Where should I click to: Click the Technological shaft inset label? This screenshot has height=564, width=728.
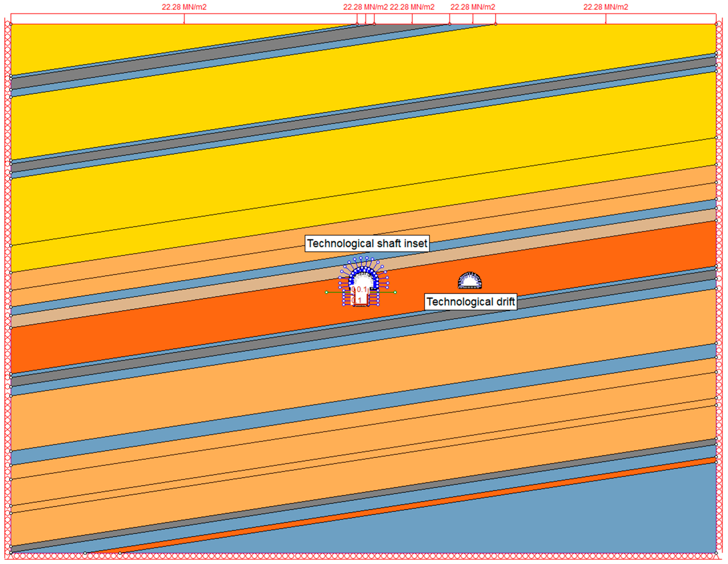point(367,244)
